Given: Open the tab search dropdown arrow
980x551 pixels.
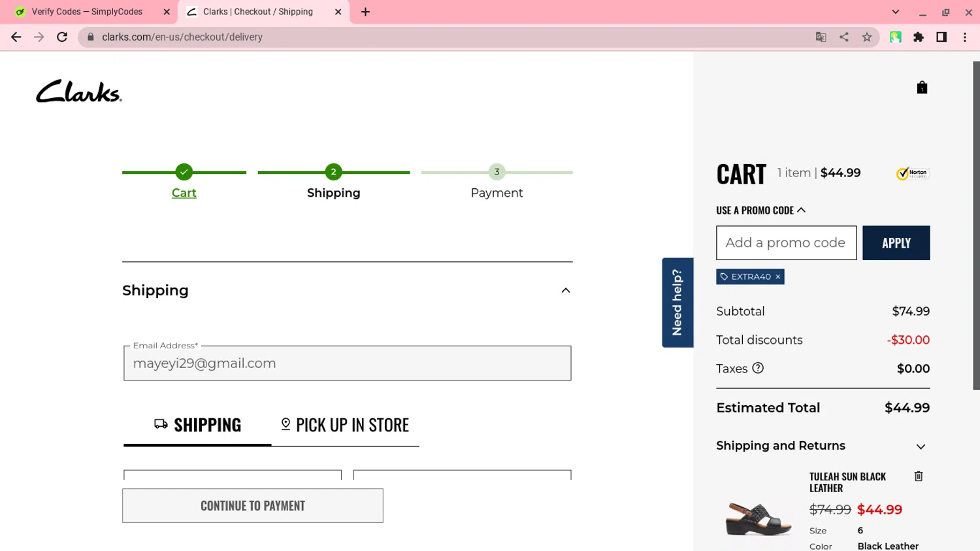Looking at the screenshot, I should click(896, 12).
